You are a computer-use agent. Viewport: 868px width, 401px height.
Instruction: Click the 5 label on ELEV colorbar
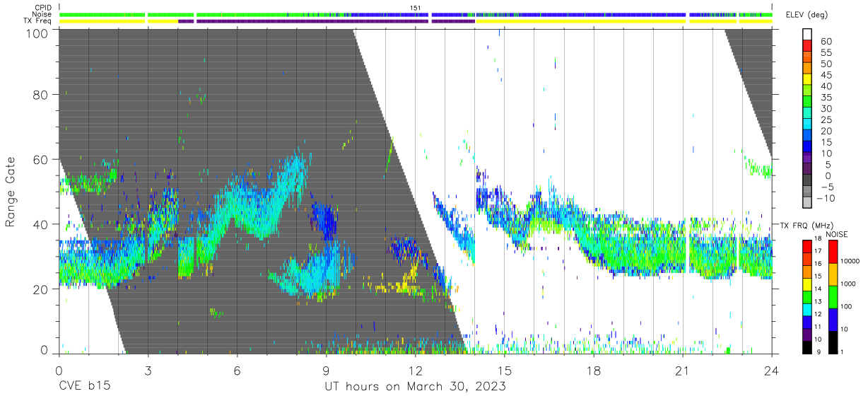click(x=828, y=165)
